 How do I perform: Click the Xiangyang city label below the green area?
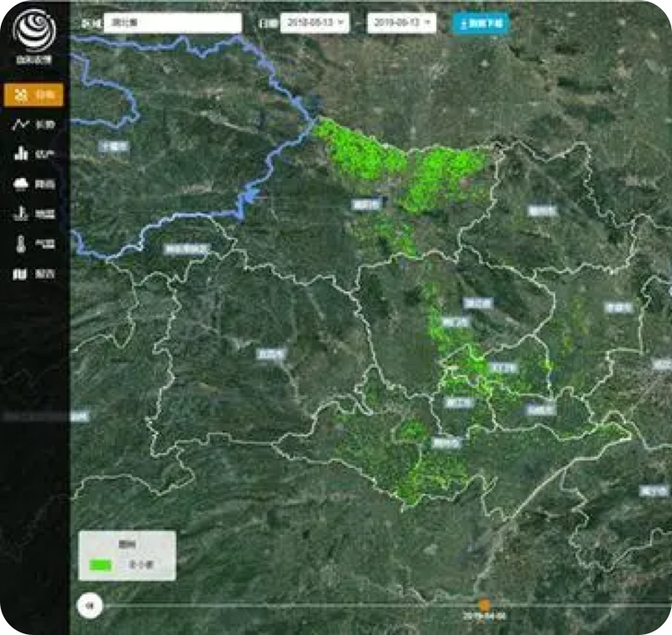367,204
